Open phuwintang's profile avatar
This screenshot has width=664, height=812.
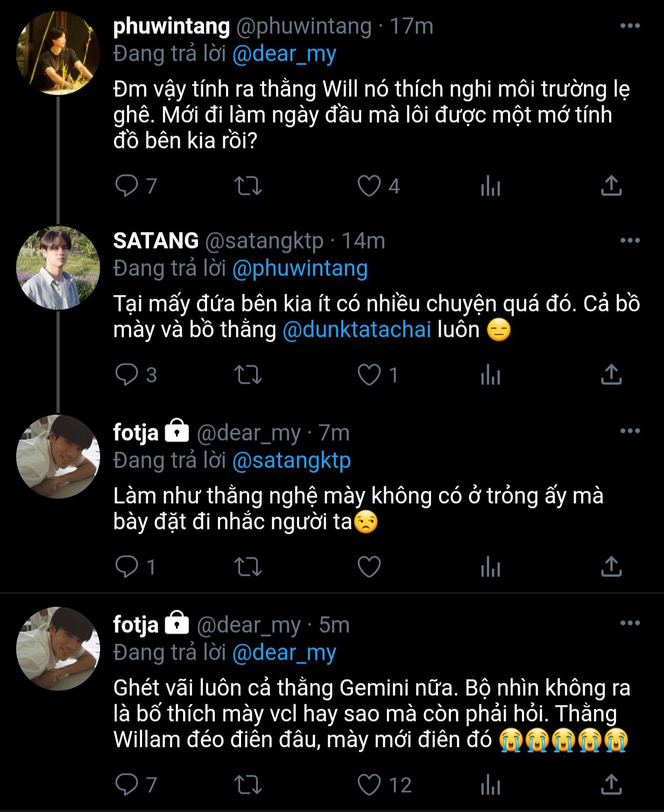(58, 53)
